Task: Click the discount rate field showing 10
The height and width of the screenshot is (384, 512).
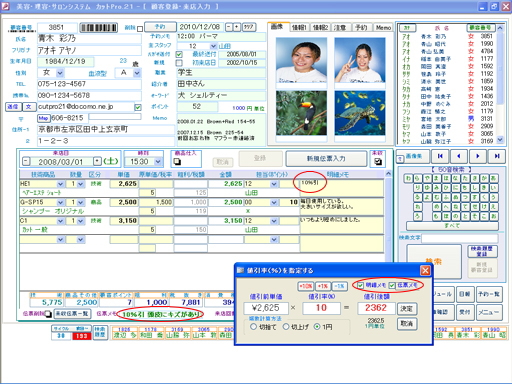Action: coord(321,308)
